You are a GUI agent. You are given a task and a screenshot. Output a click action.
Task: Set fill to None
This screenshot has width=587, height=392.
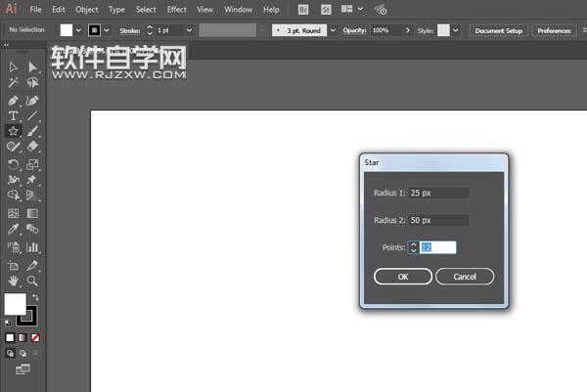click(x=35, y=338)
